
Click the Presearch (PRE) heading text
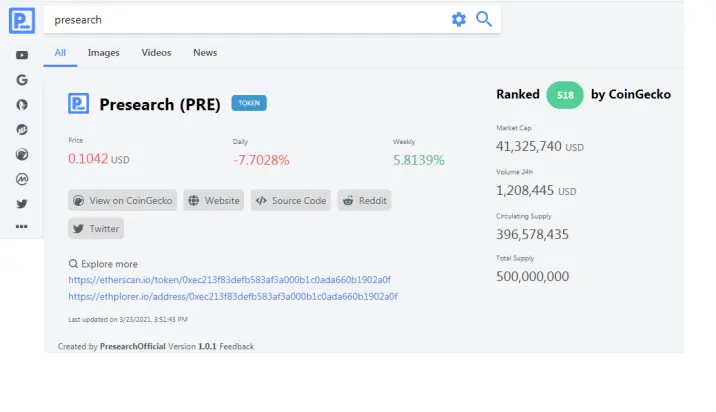point(160,105)
